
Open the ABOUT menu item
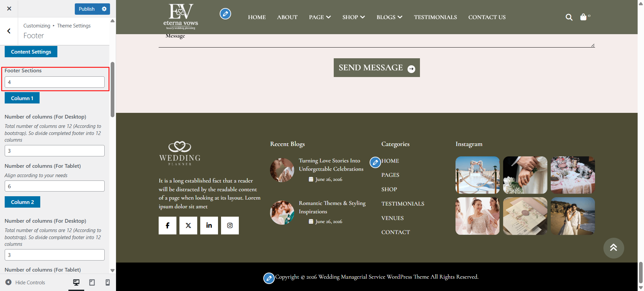pos(287,17)
